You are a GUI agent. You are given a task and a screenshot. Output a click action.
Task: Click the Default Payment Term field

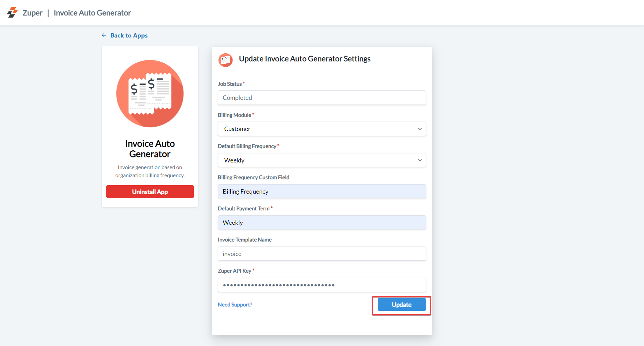[322, 222]
